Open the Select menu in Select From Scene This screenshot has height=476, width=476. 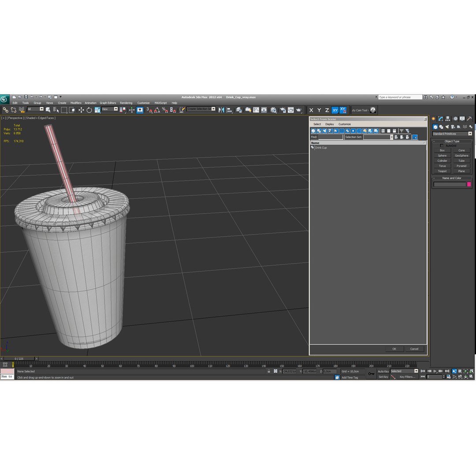tap(317, 124)
